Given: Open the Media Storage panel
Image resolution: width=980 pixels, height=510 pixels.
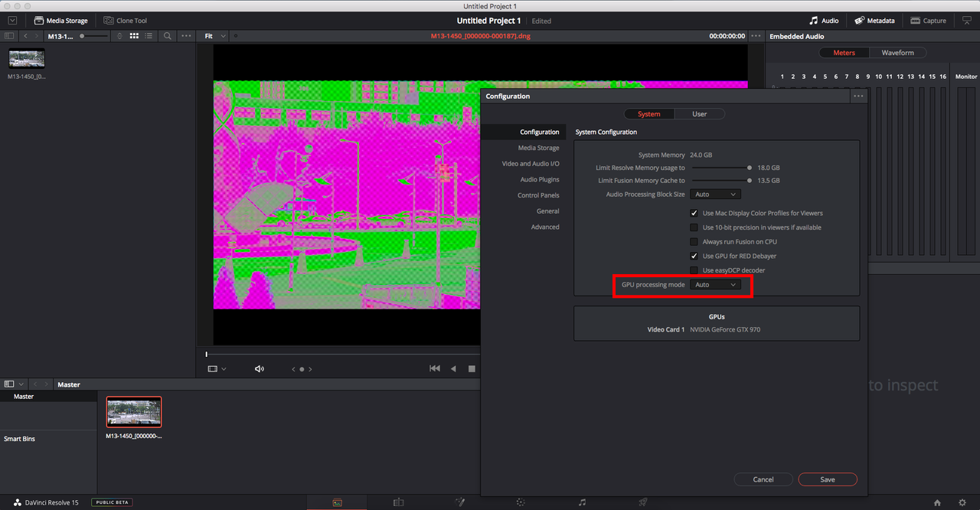Looking at the screenshot, I should (x=60, y=21).
